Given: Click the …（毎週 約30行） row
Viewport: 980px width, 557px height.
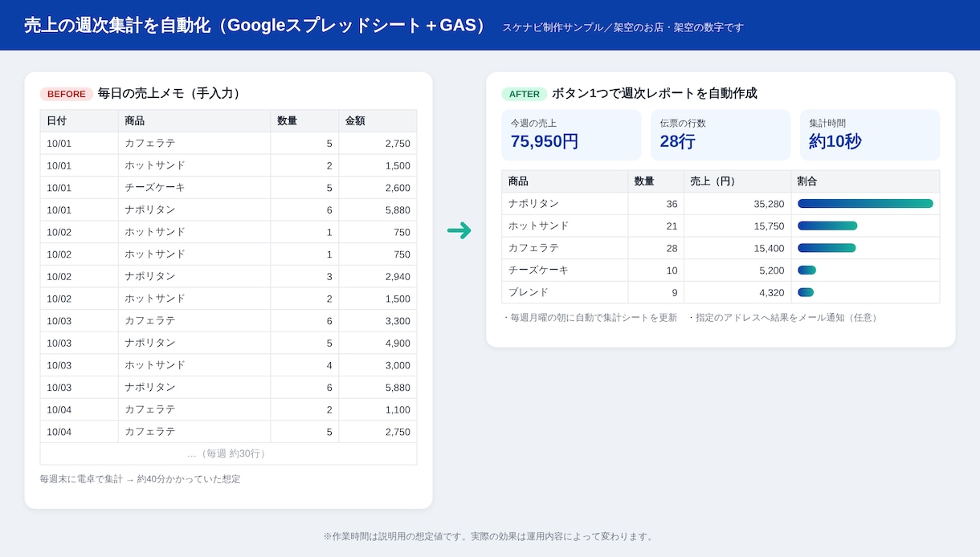Looking at the screenshot, I should [228, 453].
